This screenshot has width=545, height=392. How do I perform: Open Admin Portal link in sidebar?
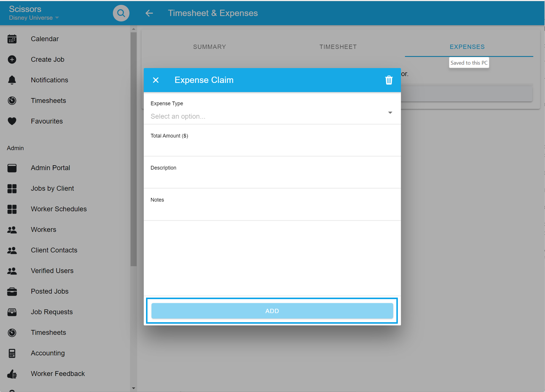(x=50, y=168)
